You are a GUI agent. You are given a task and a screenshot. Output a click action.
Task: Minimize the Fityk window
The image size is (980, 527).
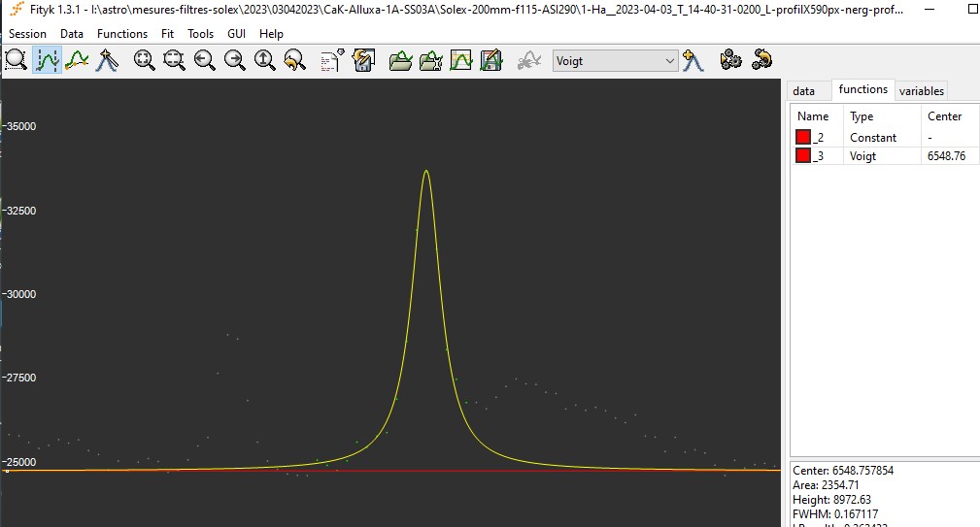(x=930, y=10)
